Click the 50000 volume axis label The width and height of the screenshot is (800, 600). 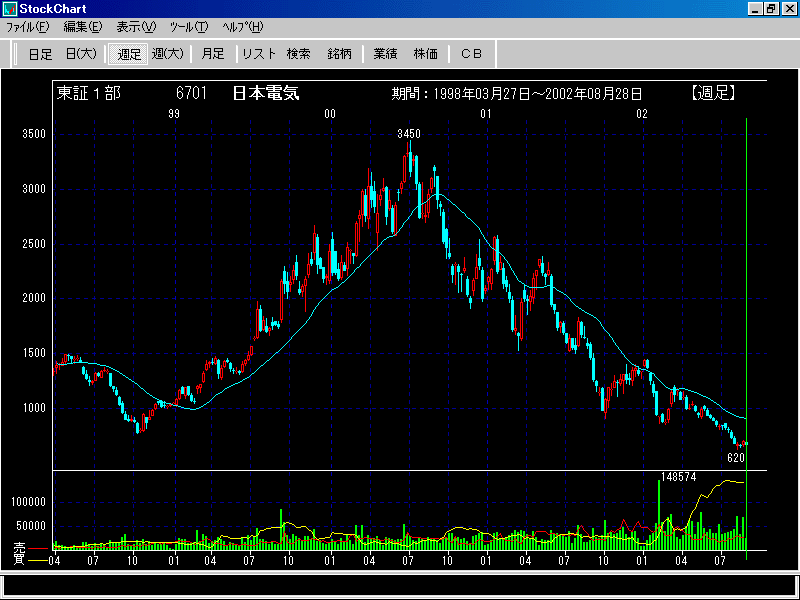point(31,526)
